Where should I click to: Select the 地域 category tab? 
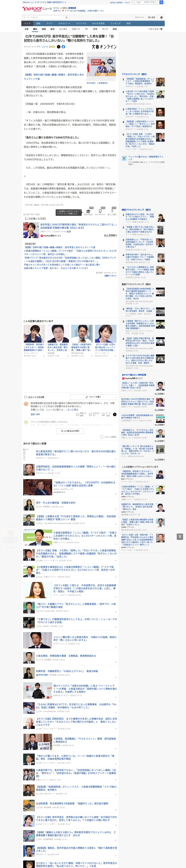coord(115,29)
